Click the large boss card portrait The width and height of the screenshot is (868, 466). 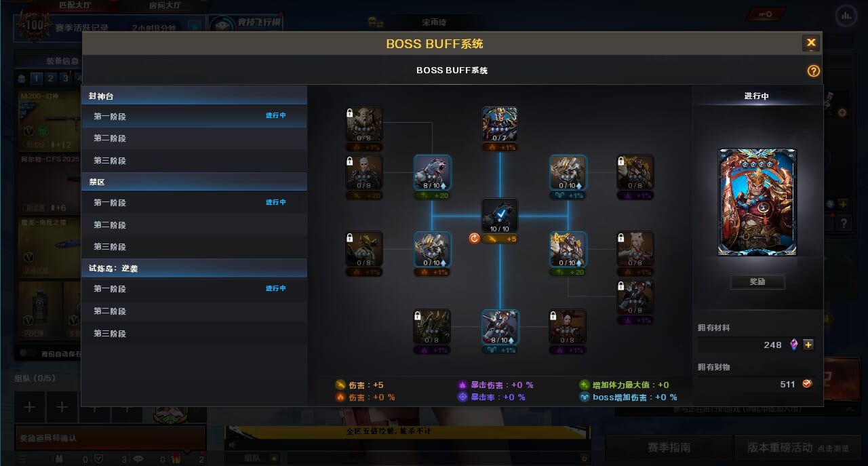click(757, 202)
